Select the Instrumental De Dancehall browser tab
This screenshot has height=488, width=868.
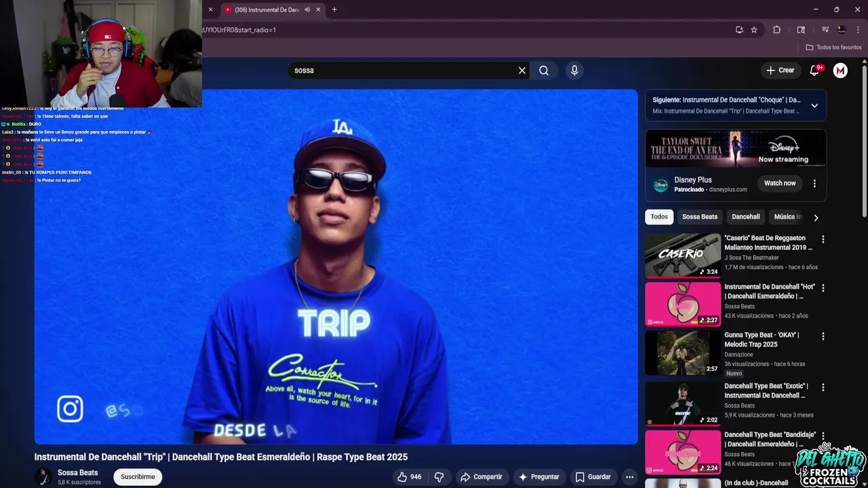point(267,9)
